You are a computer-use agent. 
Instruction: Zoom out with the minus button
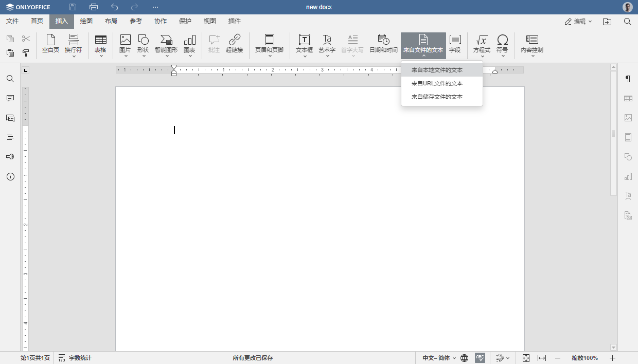558,358
